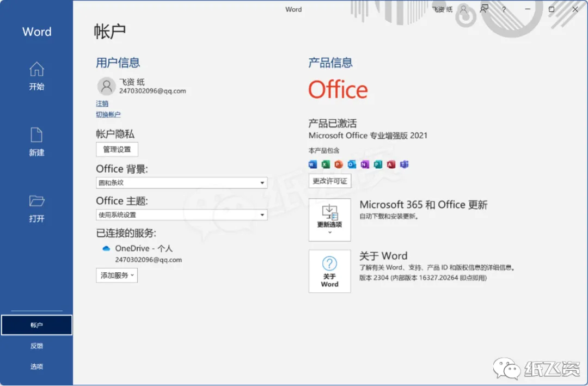The height and width of the screenshot is (386, 588).
Task: Open the help question mark in title bar
Action: click(504, 9)
